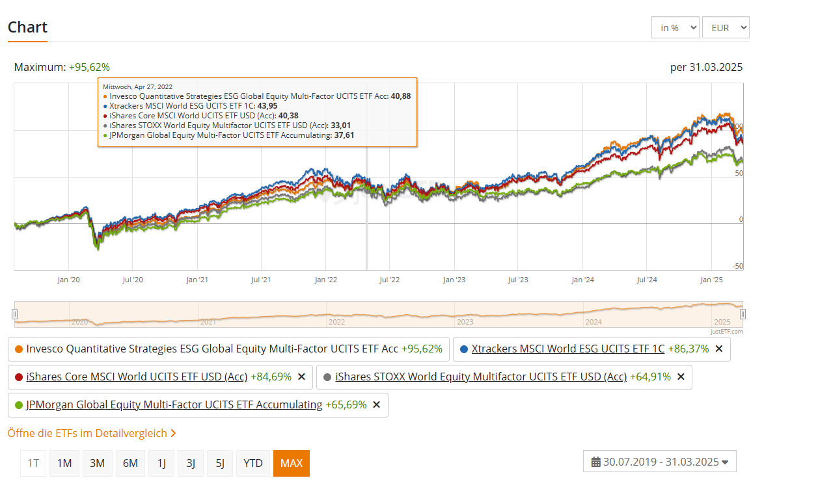Open the iShares Core MSCI World UCITS ETF USD (Acc) link

(137, 377)
